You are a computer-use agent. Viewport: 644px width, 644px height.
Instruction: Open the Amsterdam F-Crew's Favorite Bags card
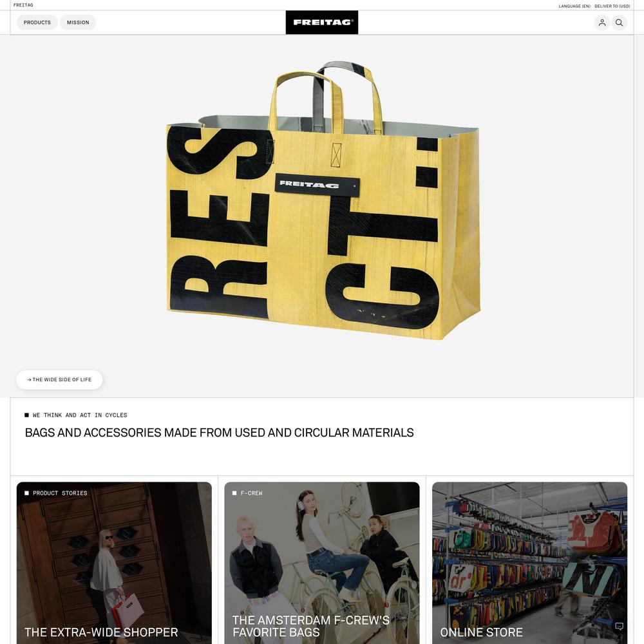click(321, 563)
